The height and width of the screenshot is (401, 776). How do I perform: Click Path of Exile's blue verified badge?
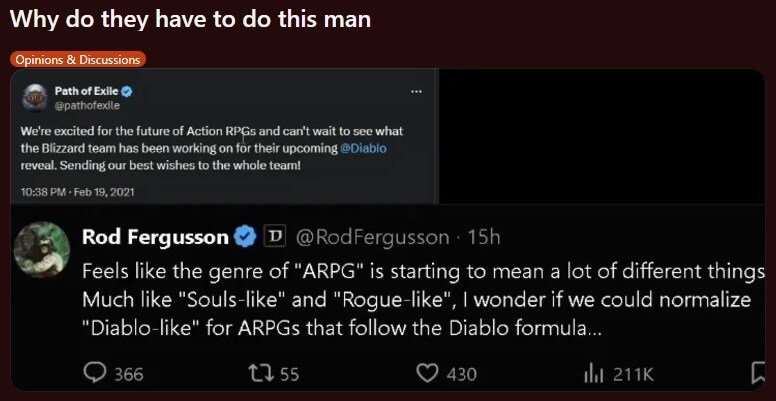pos(127,92)
